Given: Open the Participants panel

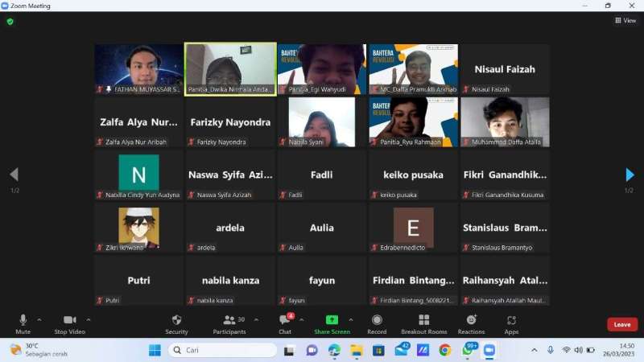Looking at the screenshot, I should pos(229,324).
